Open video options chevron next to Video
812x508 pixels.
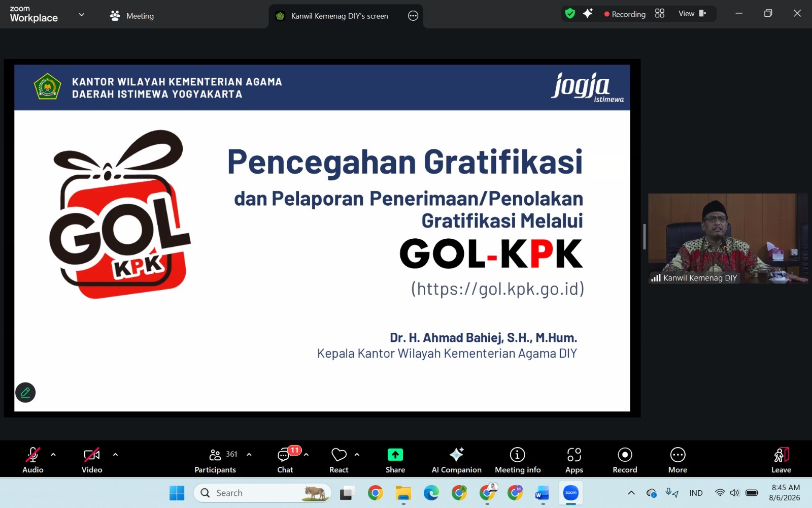click(115, 455)
